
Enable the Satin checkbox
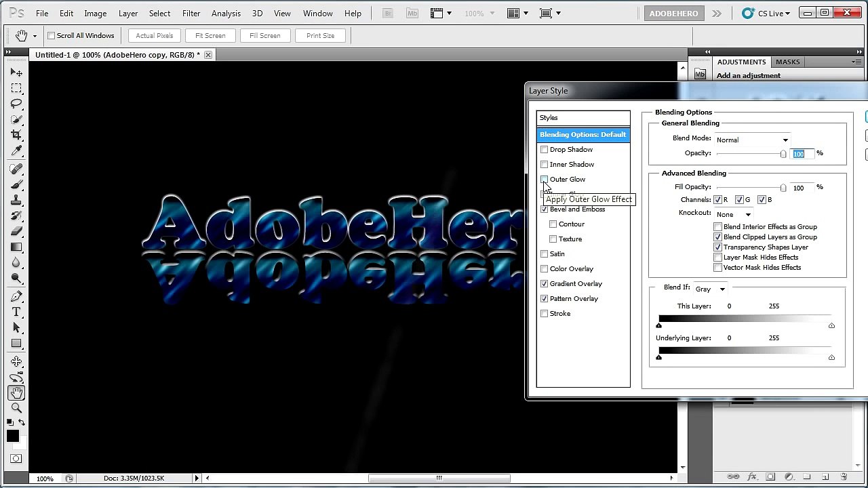(x=544, y=254)
